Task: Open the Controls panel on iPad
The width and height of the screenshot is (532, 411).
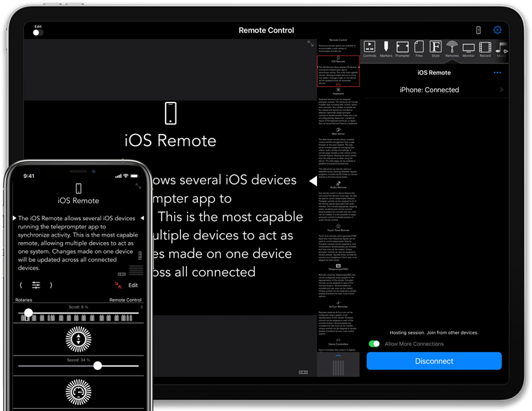Action: 370,49
